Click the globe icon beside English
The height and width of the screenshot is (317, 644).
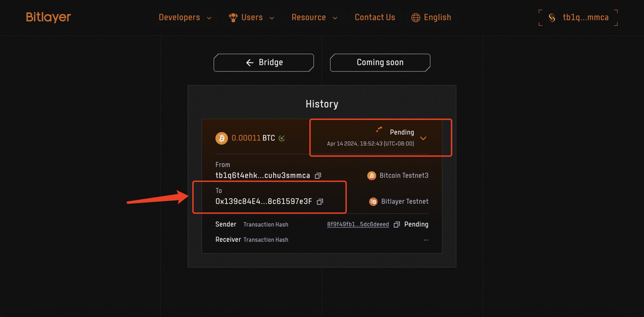point(416,17)
